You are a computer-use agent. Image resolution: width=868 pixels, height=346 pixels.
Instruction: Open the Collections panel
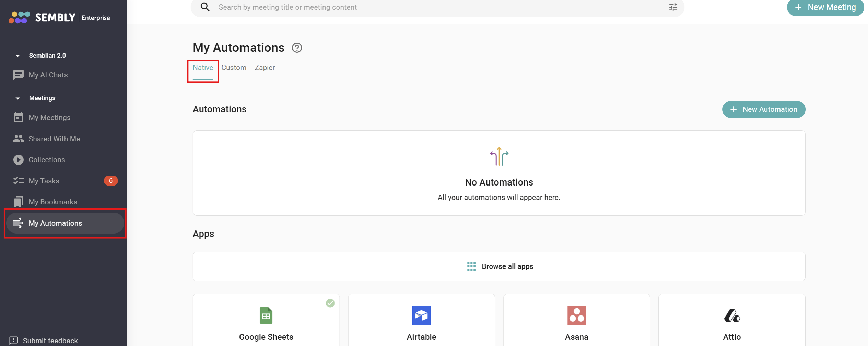47,159
